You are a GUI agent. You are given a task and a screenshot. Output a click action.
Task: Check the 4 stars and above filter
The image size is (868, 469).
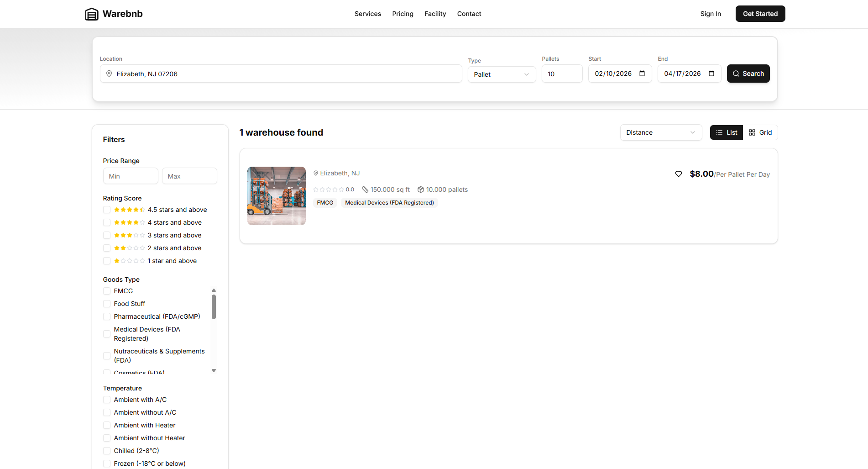point(106,222)
